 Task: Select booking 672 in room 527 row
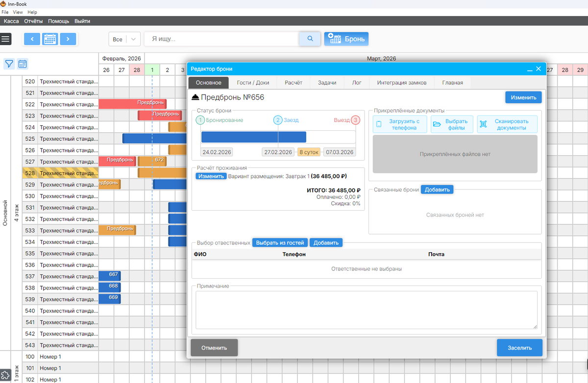[153, 161]
